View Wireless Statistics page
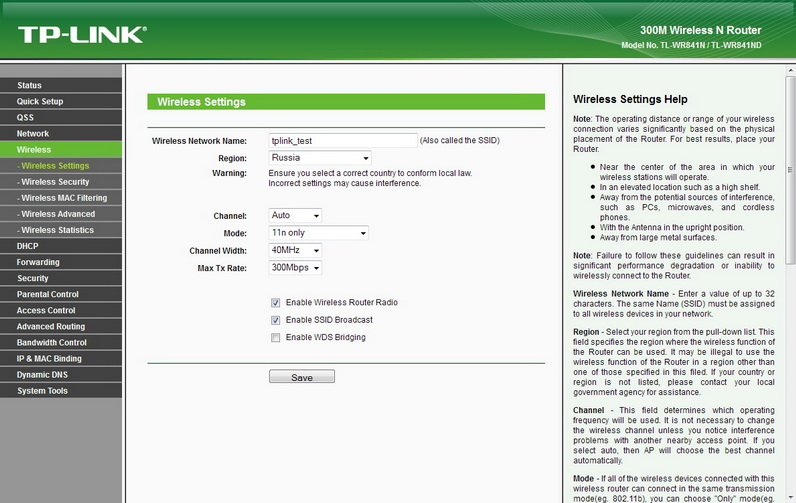This screenshot has width=796, height=503. pos(57,230)
